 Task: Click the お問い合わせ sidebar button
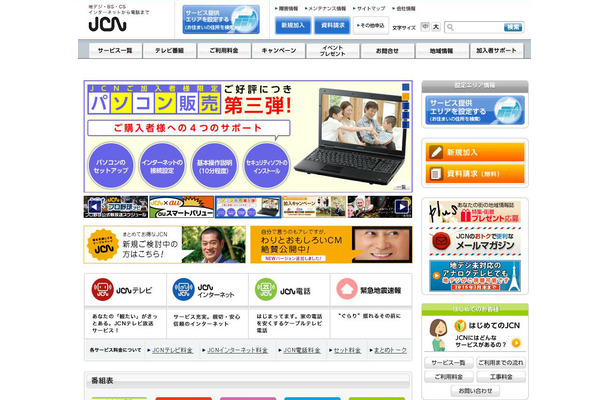point(475,391)
